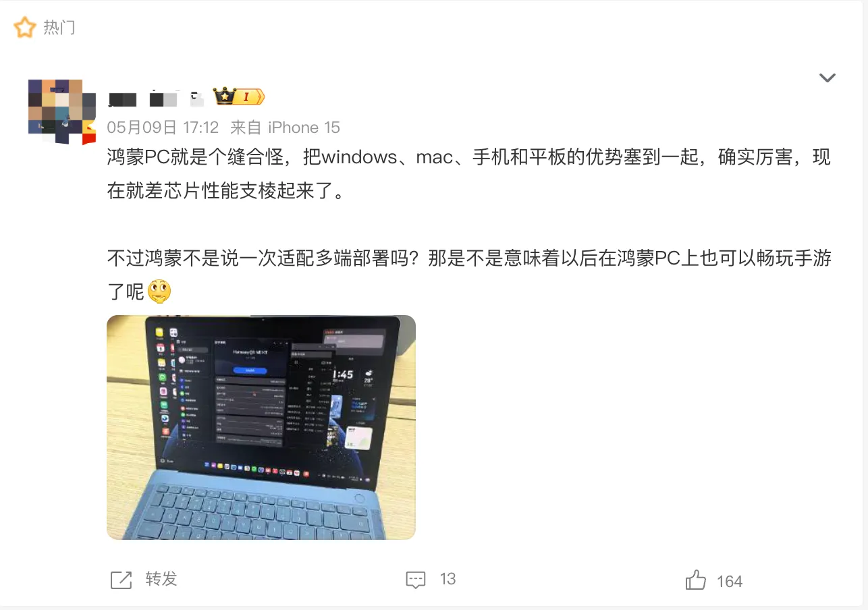
Task: Click the 转发 repost label
Action: [x=161, y=579]
